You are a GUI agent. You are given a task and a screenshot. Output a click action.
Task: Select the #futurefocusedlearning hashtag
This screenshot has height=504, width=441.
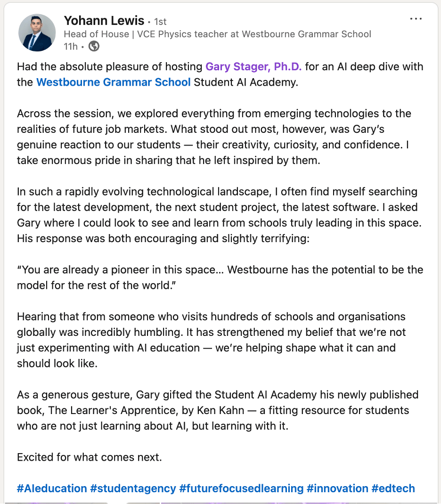point(241,488)
